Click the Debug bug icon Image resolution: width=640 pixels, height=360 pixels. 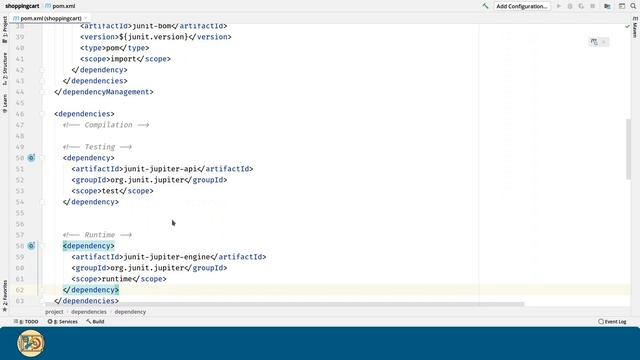[x=570, y=6]
